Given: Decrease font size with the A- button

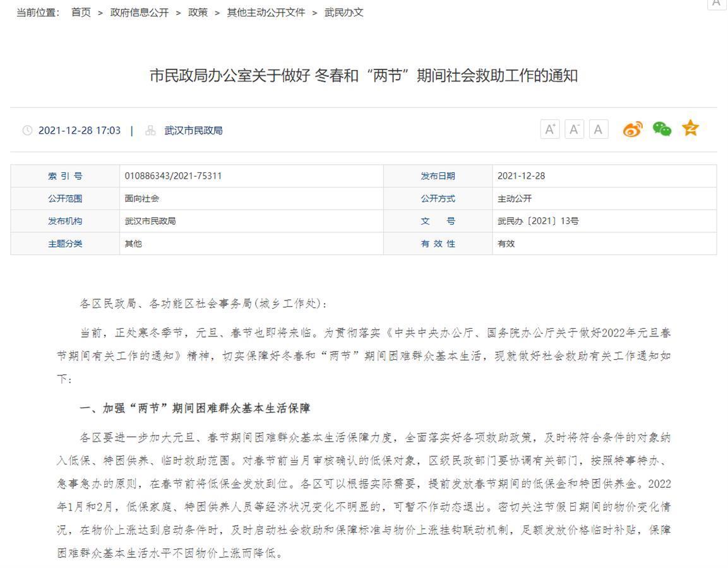Looking at the screenshot, I should [574, 129].
